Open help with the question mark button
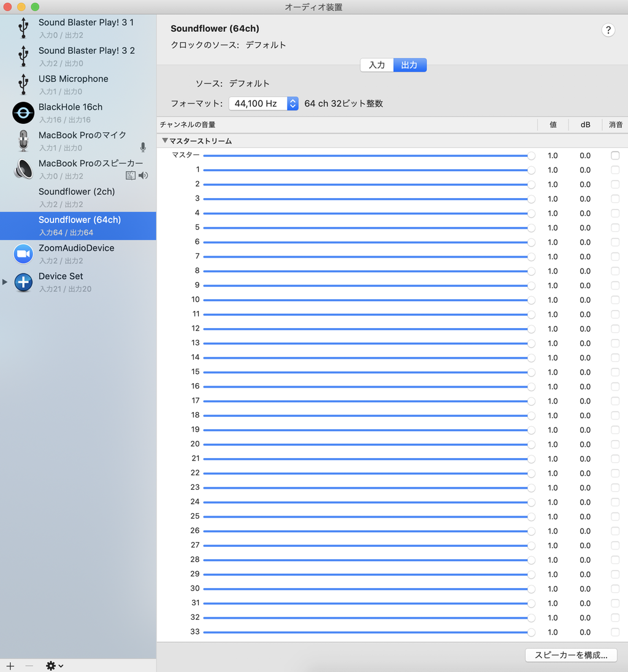The image size is (628, 672). pyautogui.click(x=608, y=30)
